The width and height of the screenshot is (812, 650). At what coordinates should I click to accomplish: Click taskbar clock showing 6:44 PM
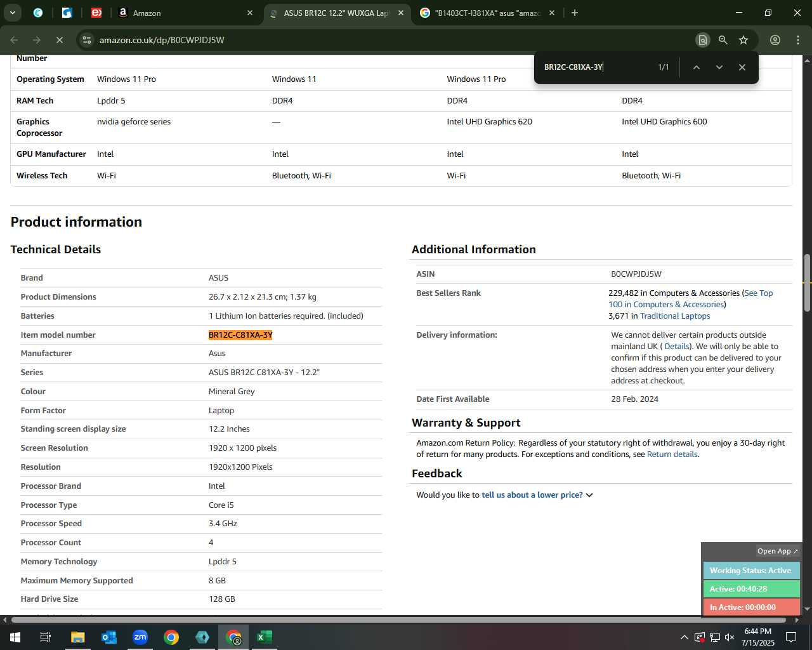pos(758,637)
